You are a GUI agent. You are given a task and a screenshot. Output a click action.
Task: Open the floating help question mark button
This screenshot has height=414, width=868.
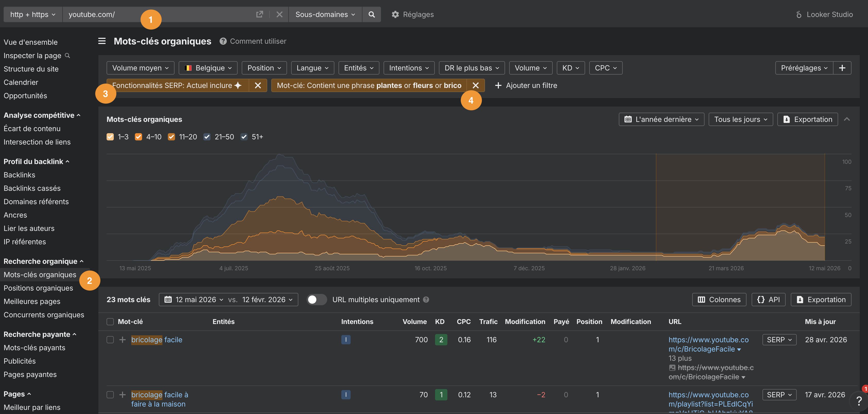pos(859,401)
